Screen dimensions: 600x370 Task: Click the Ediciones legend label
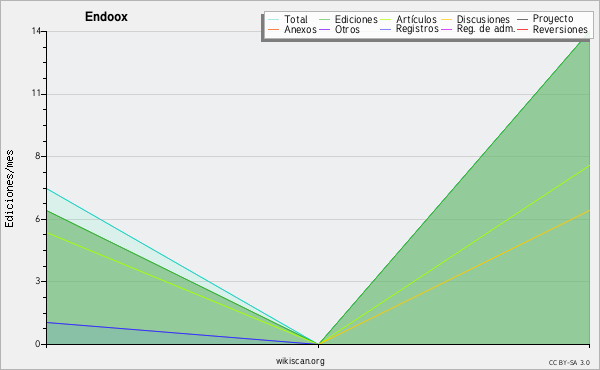coord(356,19)
